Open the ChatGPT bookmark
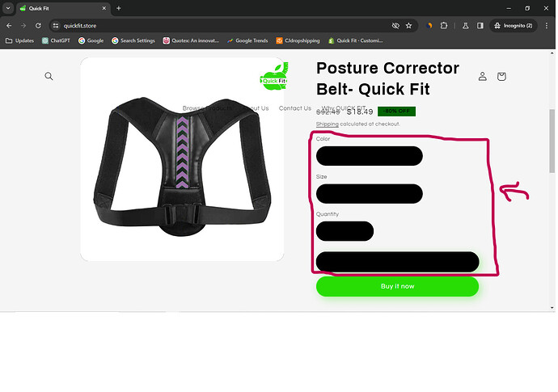 click(56, 40)
